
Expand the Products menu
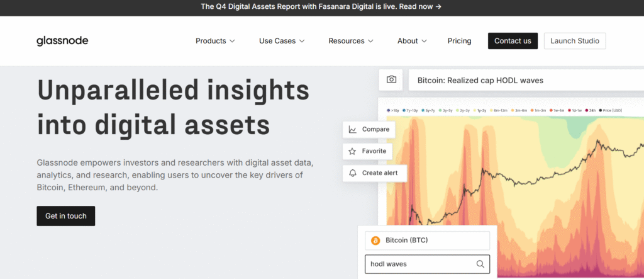(x=215, y=41)
